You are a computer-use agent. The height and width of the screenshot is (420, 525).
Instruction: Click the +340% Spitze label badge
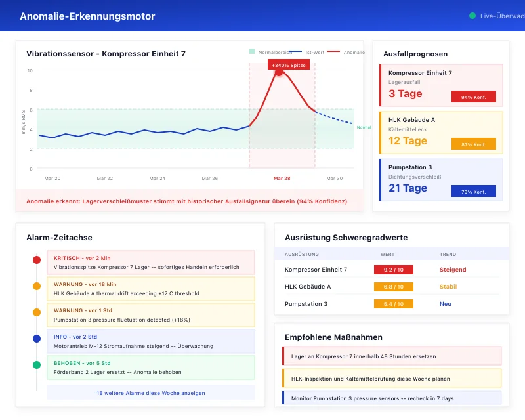(x=287, y=66)
